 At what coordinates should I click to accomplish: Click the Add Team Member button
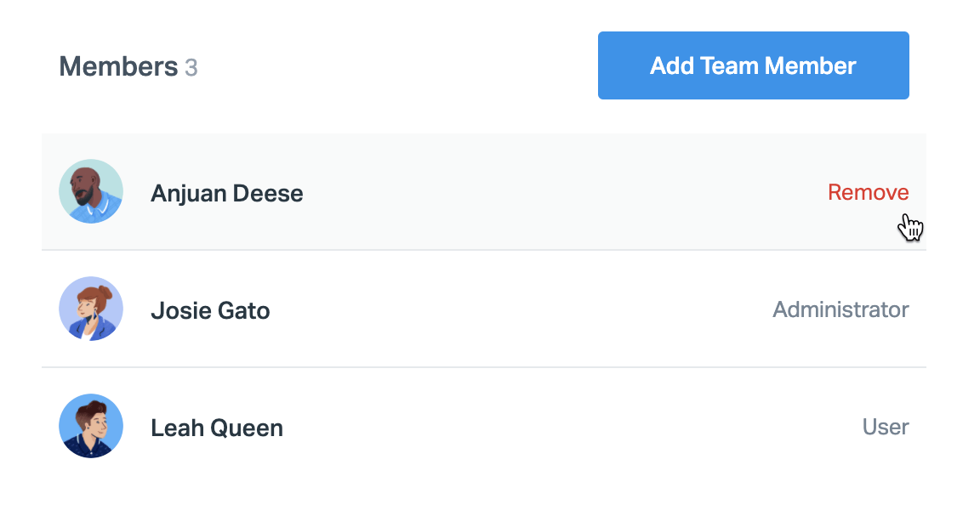tap(753, 65)
